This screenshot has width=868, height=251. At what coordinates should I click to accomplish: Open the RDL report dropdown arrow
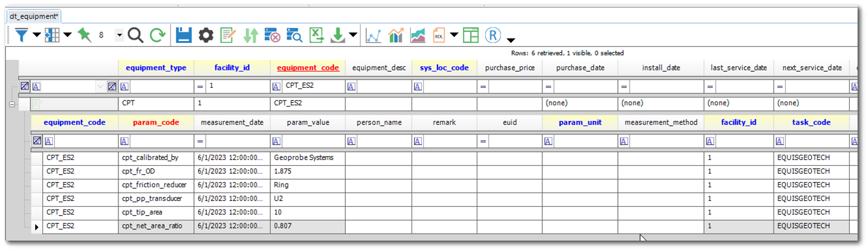pos(455,35)
